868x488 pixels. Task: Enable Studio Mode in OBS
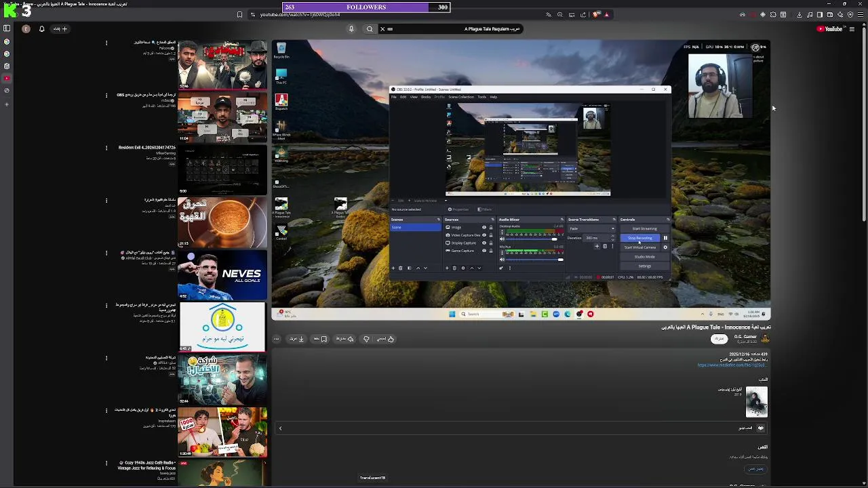(644, 257)
